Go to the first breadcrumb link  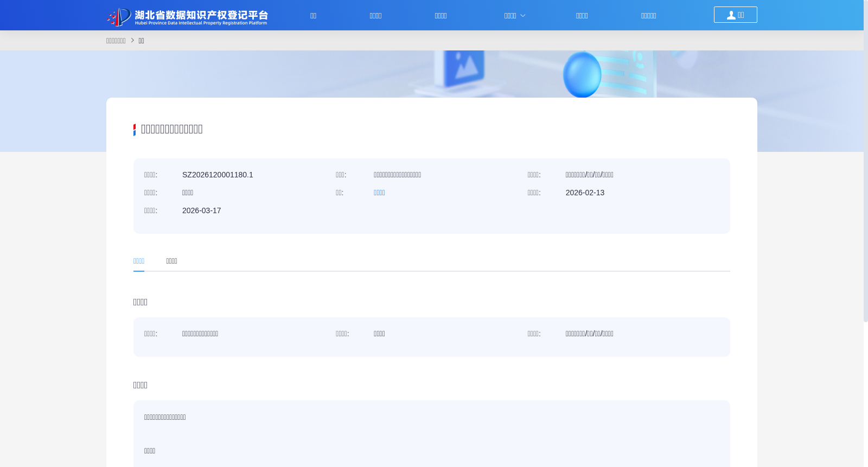(116, 41)
